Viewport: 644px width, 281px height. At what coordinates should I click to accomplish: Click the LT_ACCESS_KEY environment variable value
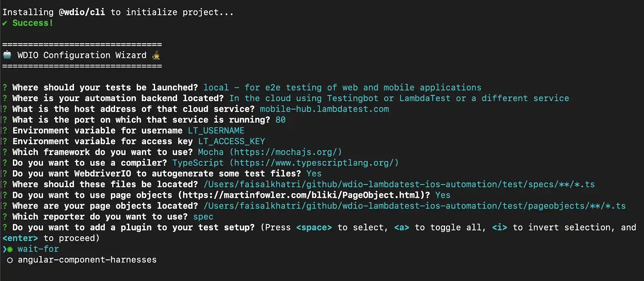pyautogui.click(x=231, y=142)
